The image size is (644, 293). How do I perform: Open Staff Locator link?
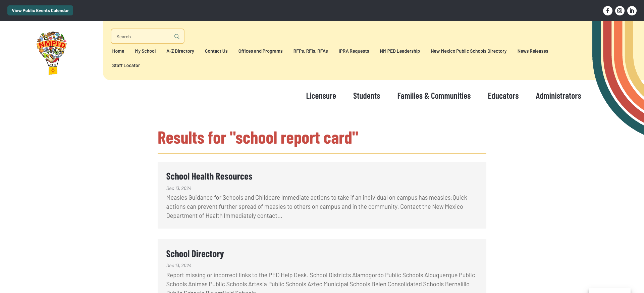click(x=126, y=65)
